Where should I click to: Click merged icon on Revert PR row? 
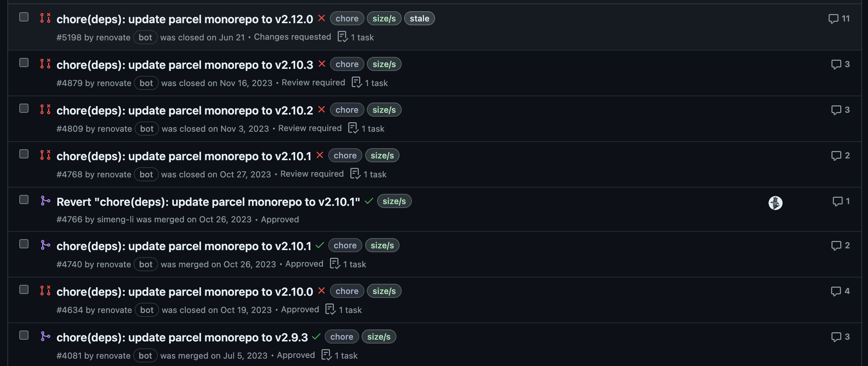point(45,201)
